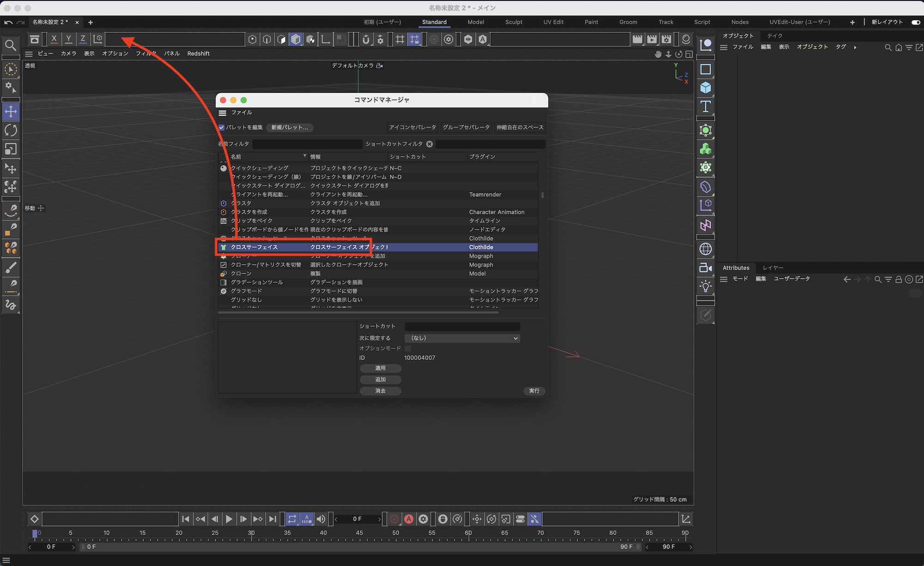
Task: Open the Redshift viewport menu
Action: (198, 54)
